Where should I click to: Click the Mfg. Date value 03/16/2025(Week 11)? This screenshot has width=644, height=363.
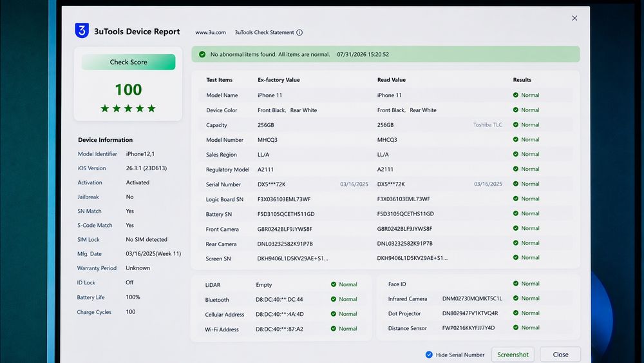153,253
